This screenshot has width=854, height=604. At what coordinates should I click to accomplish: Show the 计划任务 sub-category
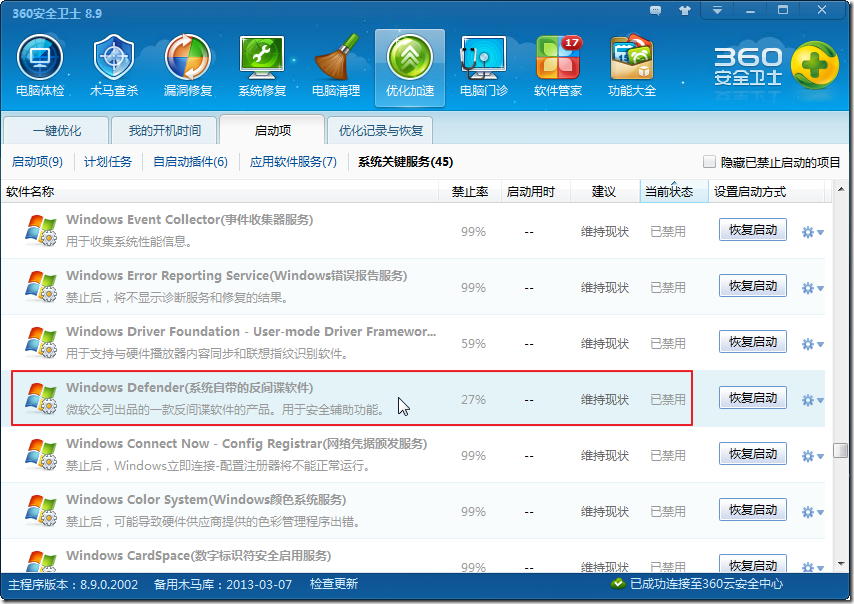point(108,162)
